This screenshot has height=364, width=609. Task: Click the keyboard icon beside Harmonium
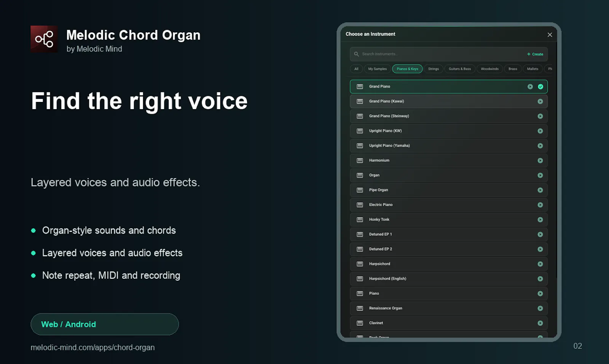[x=360, y=161]
